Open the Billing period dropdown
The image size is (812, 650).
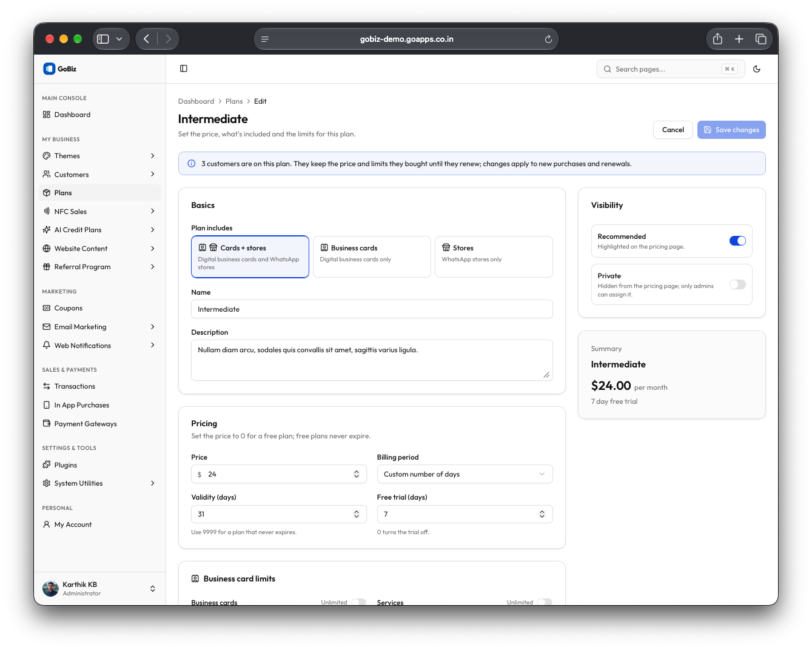pos(465,474)
